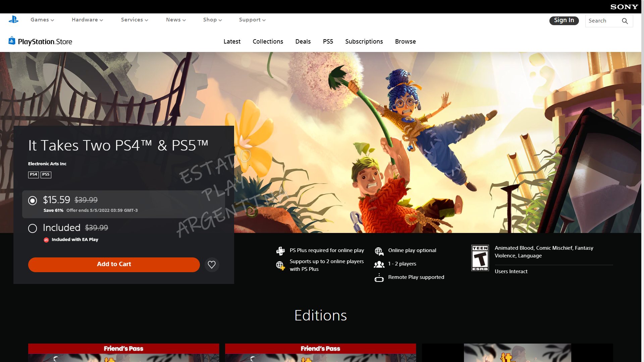
Task: Click the ESRB Teen rating icon
Action: point(480,258)
